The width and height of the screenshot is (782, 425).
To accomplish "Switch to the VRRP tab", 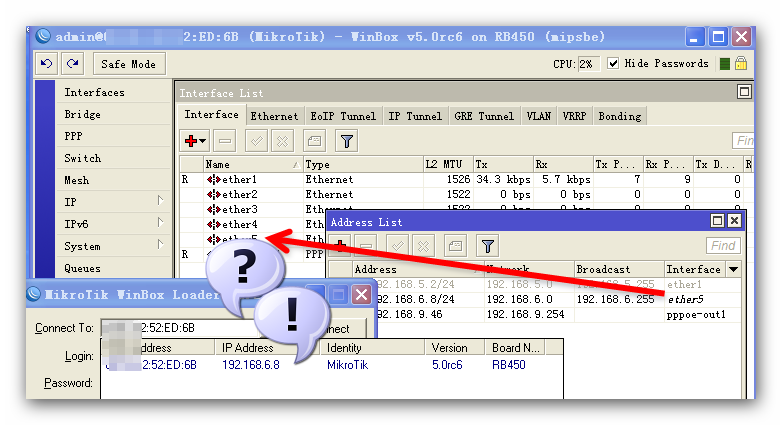I will click(x=574, y=116).
